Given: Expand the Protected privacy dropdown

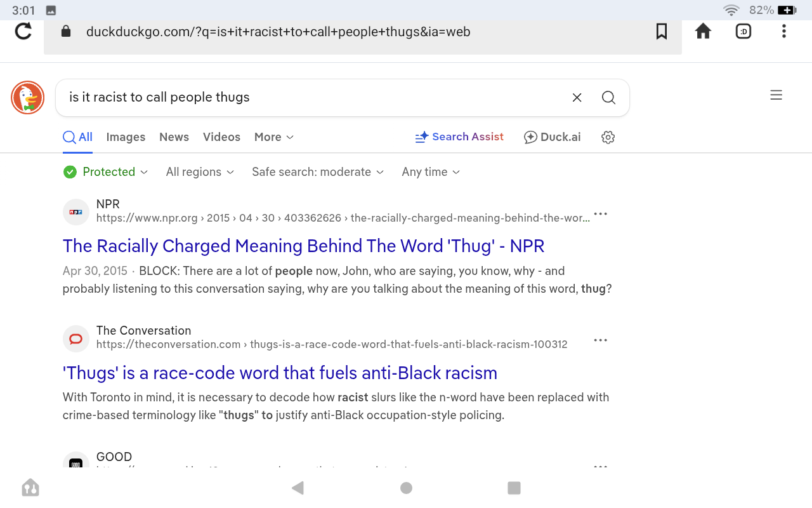Looking at the screenshot, I should click(106, 172).
